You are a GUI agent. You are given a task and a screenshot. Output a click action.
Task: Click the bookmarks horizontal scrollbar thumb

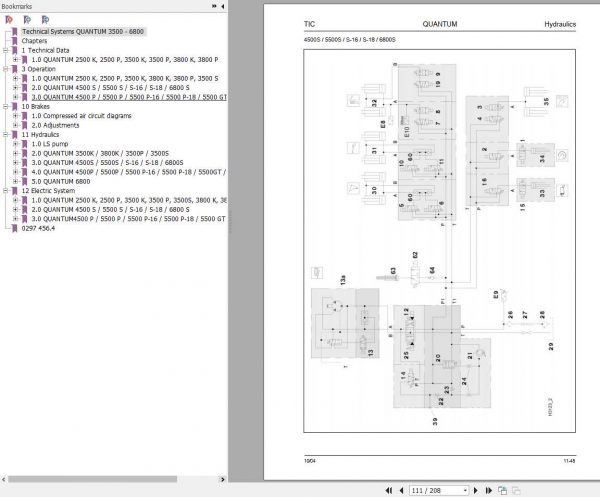(x=92, y=479)
